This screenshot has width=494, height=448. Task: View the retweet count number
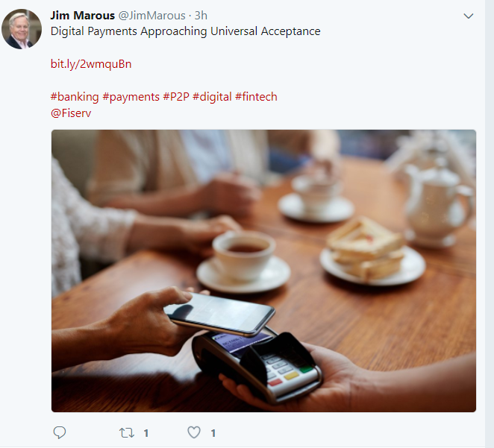(x=146, y=433)
